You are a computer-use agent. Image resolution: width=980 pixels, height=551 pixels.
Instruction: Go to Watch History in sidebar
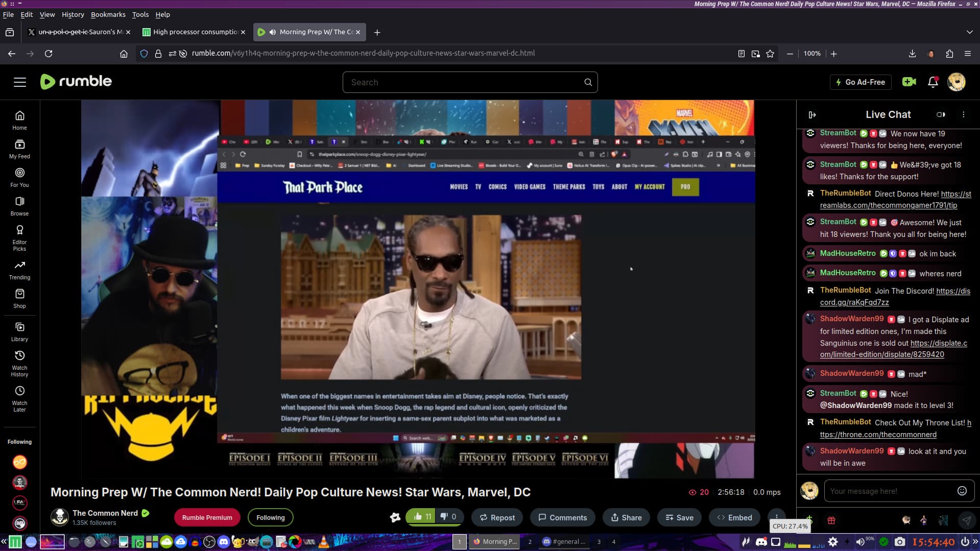[19, 364]
